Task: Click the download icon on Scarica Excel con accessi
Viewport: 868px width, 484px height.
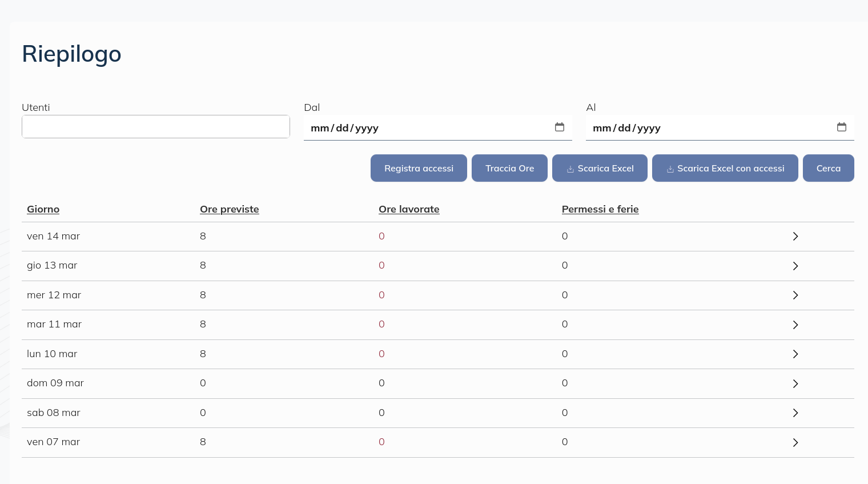Action: click(x=670, y=169)
